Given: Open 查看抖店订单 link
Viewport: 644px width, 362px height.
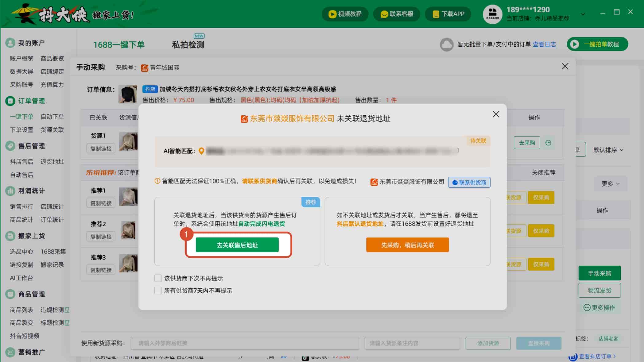Looking at the screenshot, I should pos(597,356).
